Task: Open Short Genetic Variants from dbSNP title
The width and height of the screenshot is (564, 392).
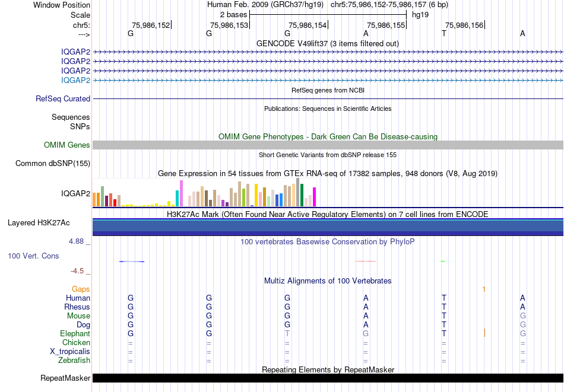Action: (x=328, y=155)
